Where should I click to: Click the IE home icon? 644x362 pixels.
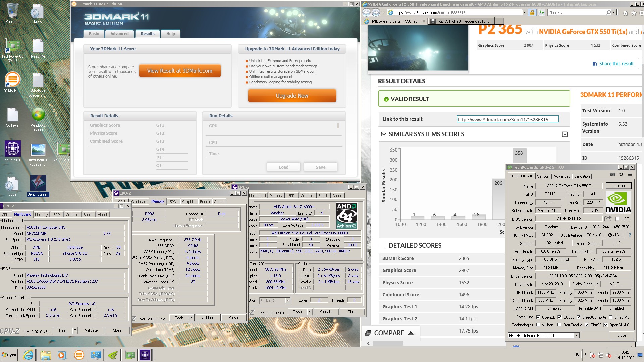[x=625, y=13]
